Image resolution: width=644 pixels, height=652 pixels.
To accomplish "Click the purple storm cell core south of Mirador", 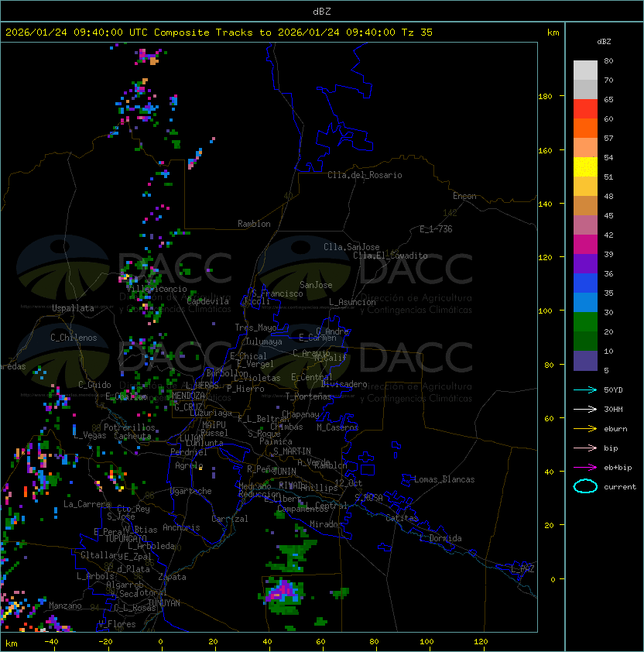I will pyautogui.click(x=284, y=589).
